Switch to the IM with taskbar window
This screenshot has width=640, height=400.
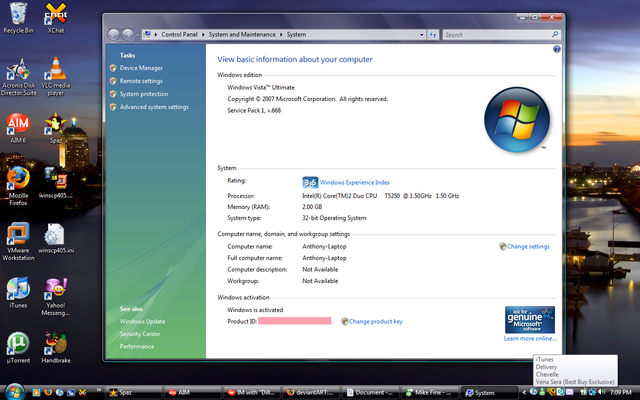252,393
